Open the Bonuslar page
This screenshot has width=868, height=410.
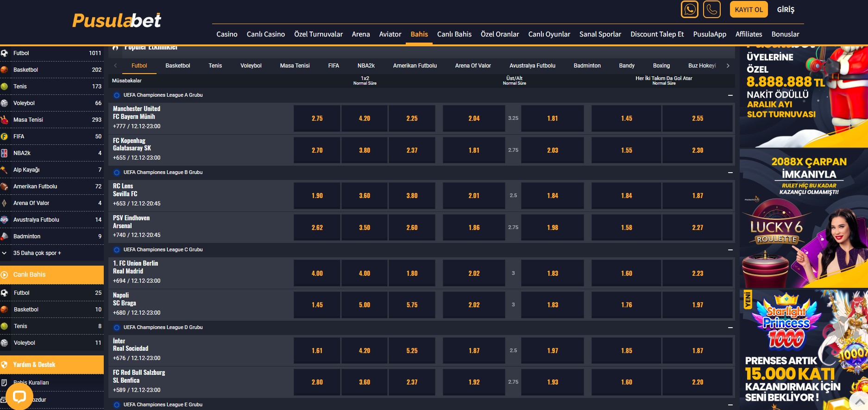pyautogui.click(x=785, y=34)
